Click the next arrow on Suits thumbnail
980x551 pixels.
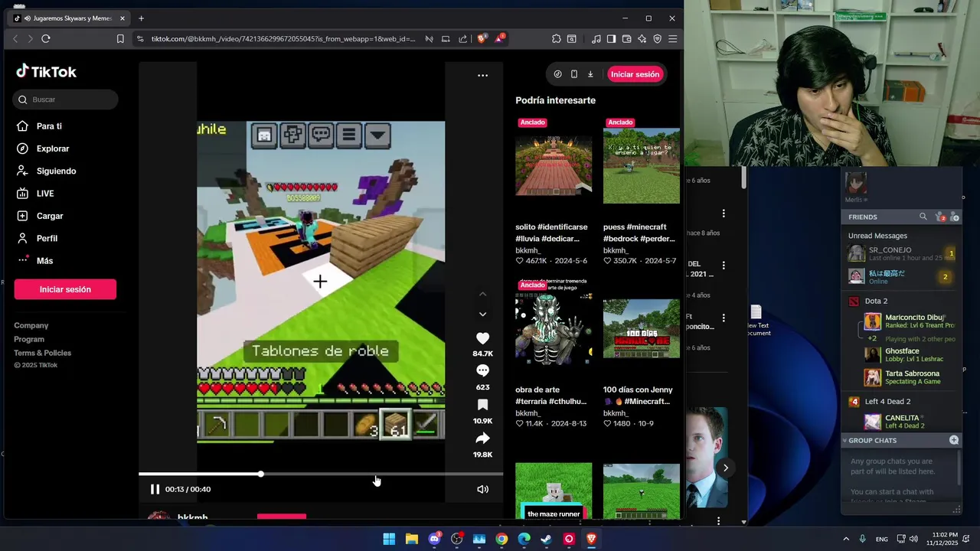pos(725,468)
